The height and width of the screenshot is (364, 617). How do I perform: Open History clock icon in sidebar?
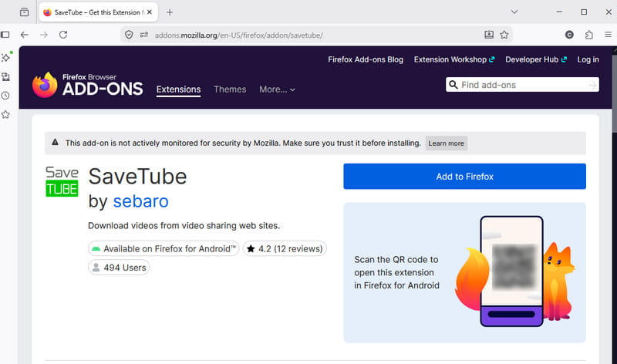(x=5, y=96)
